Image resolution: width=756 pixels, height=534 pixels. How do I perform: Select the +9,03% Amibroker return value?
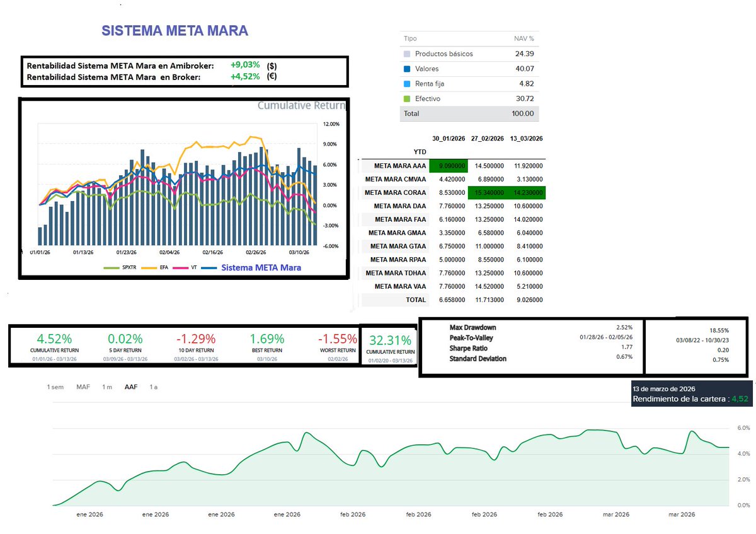(x=245, y=65)
